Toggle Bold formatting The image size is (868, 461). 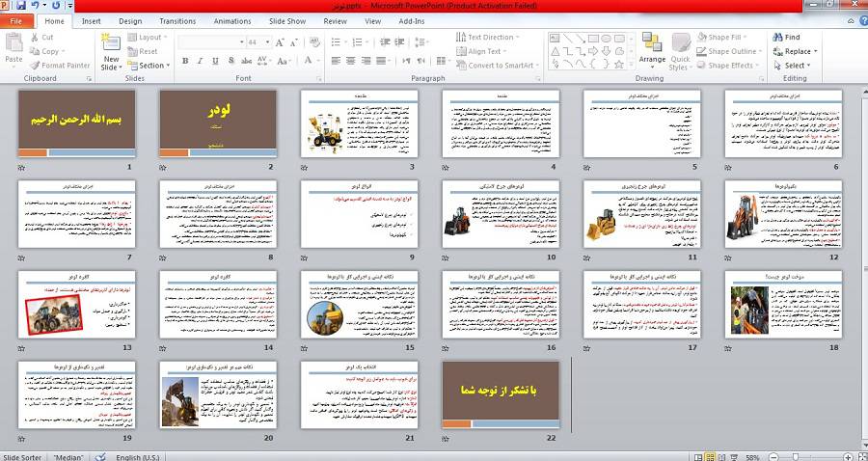[185, 61]
